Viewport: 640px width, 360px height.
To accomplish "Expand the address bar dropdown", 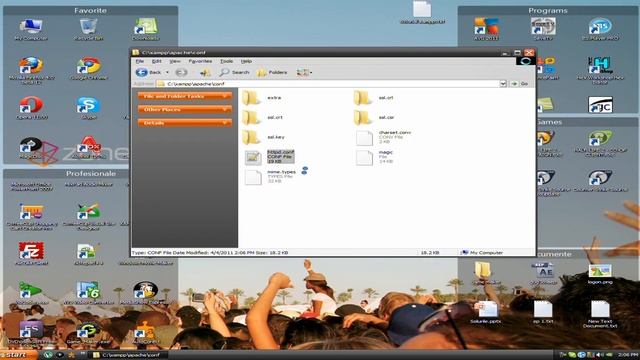I will click(x=503, y=84).
